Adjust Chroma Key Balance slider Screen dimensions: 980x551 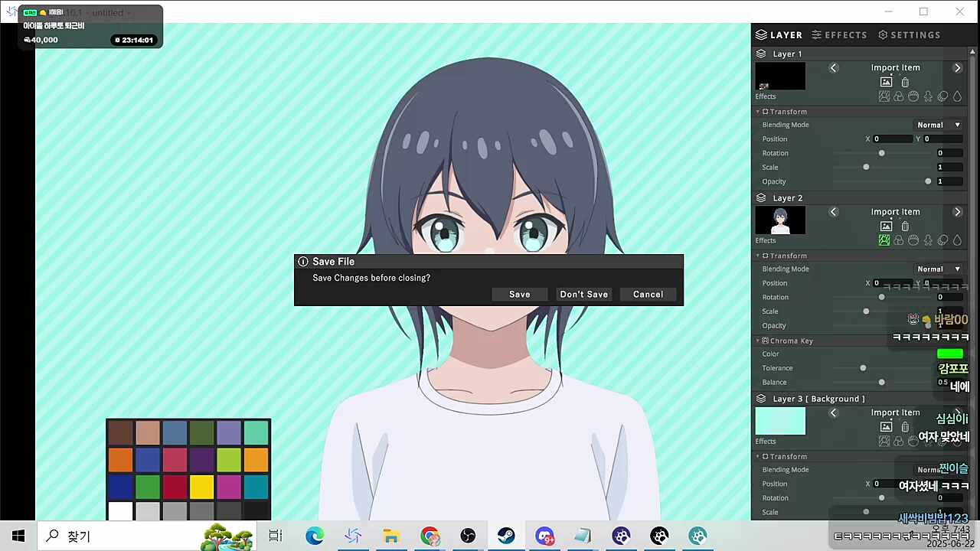click(882, 383)
